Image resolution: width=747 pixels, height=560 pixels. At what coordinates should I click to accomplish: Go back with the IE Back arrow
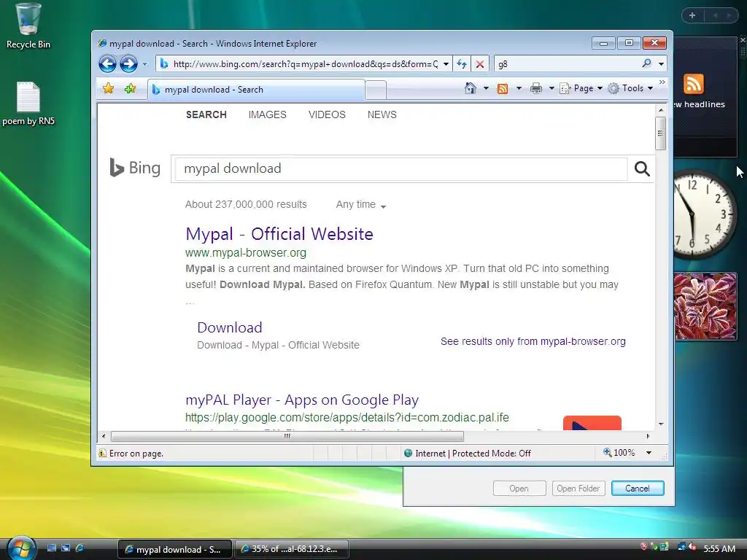108,64
